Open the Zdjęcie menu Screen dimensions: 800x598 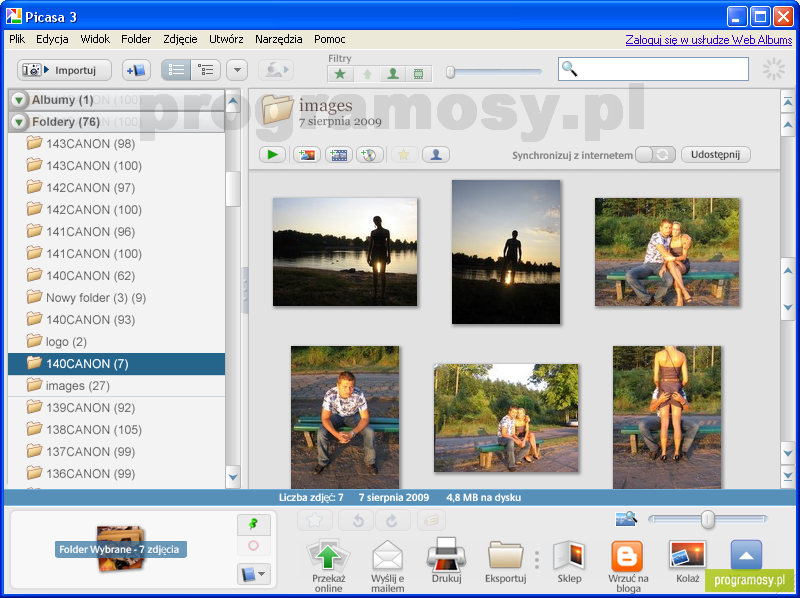point(180,39)
